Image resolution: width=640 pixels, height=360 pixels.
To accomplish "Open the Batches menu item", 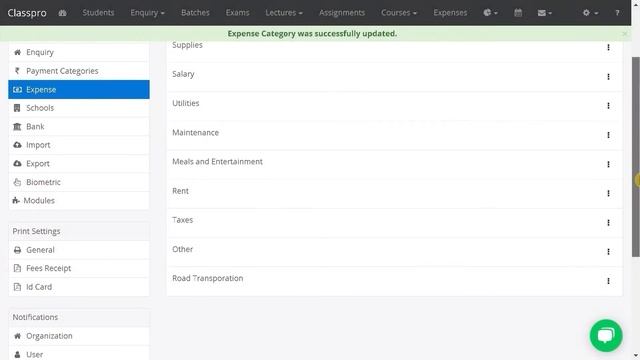I will click(195, 13).
